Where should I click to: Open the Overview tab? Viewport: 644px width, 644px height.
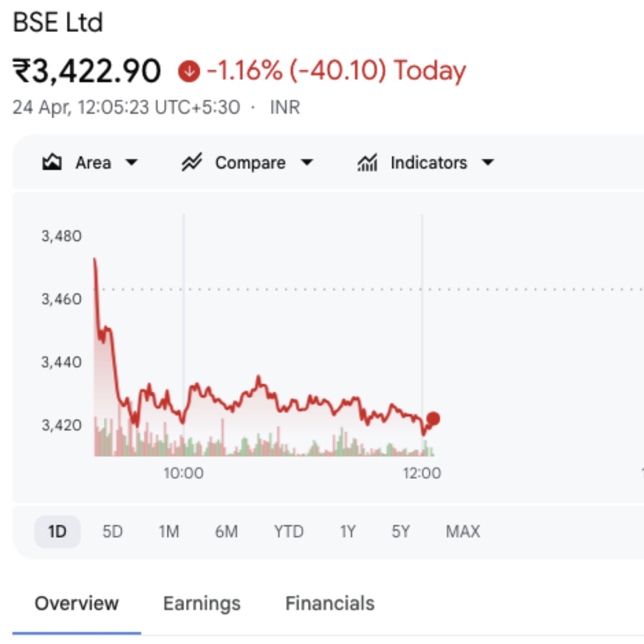click(x=76, y=603)
